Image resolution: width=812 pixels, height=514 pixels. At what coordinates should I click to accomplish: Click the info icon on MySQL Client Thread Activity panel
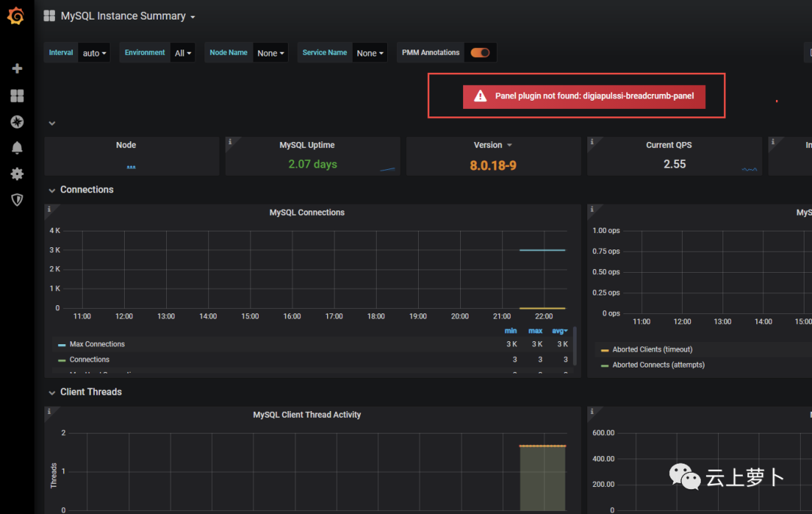tap(49, 412)
